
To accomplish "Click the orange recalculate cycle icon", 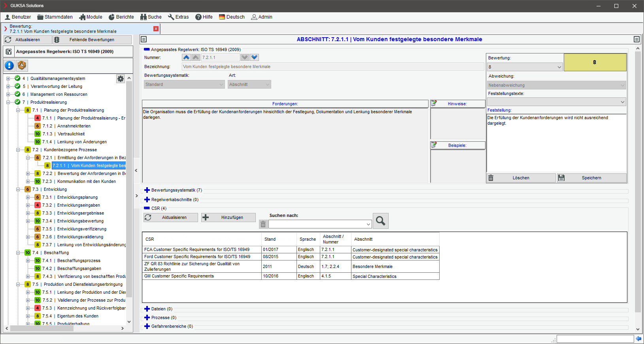I will [22, 65].
